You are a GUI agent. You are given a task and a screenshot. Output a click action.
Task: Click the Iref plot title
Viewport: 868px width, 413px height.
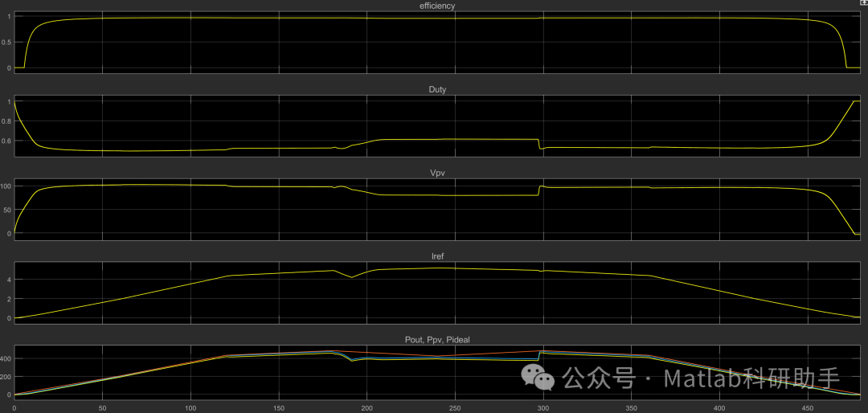point(437,256)
